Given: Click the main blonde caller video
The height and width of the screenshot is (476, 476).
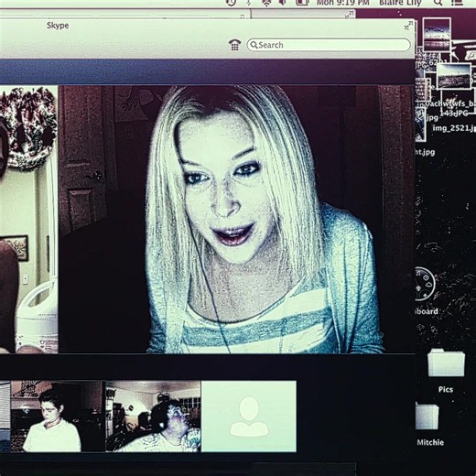Looking at the screenshot, I should 237,220.
